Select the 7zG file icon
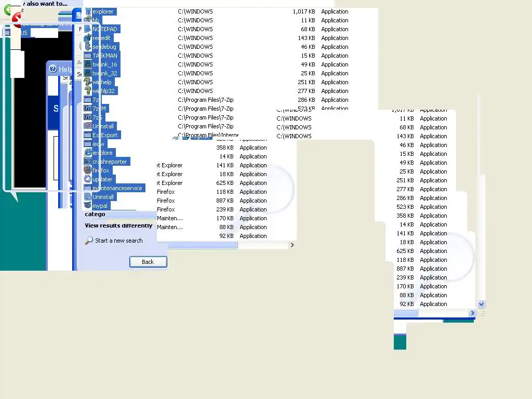 (x=88, y=117)
